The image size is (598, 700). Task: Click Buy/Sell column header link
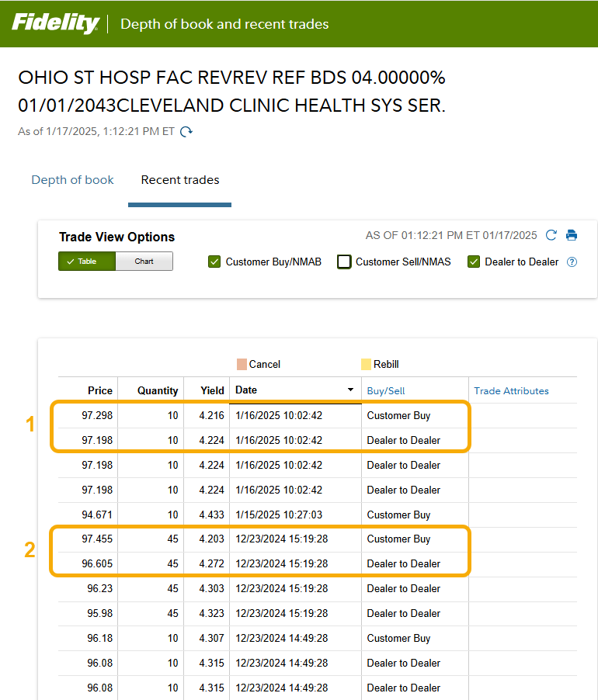tap(386, 391)
